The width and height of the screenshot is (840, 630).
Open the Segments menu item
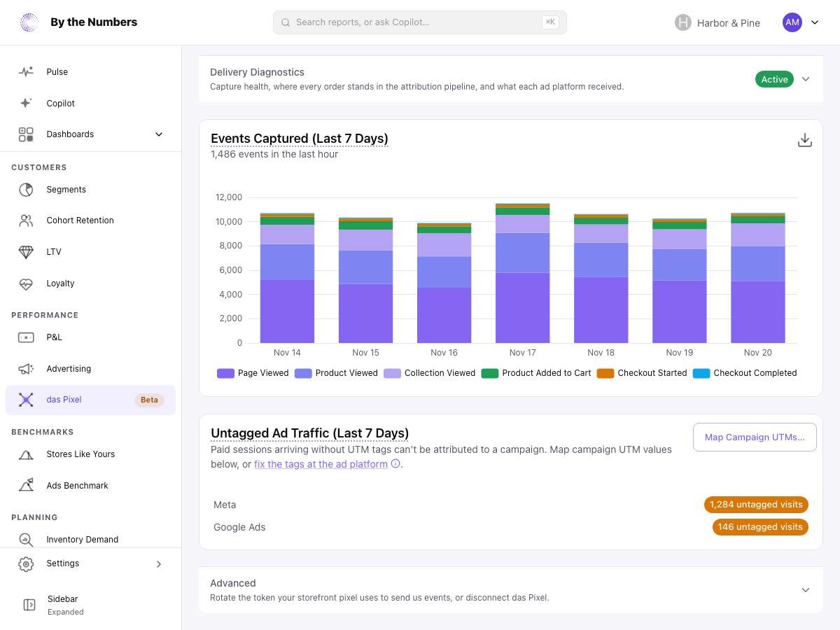[91, 190]
